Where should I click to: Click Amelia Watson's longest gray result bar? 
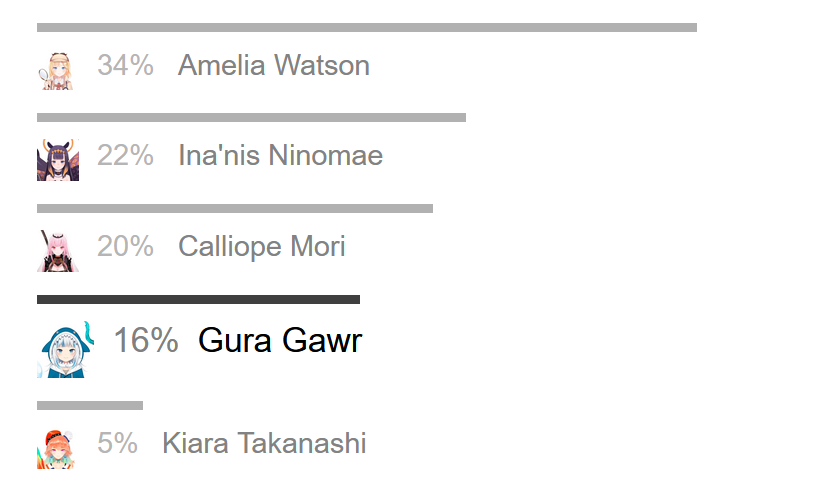point(367,28)
